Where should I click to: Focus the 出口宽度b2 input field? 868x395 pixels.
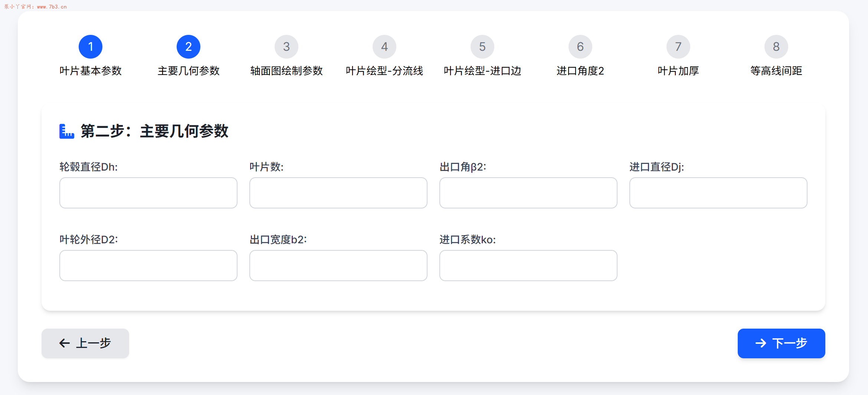click(x=338, y=266)
